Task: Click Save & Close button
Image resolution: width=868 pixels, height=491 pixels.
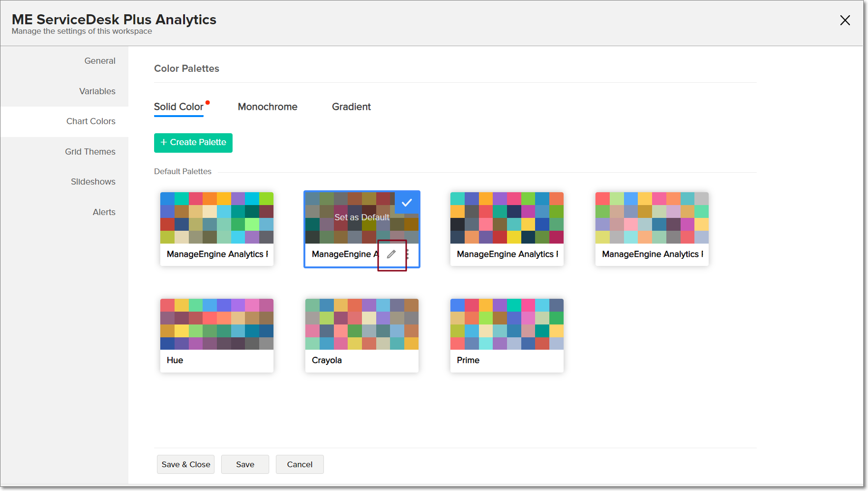Action: tap(185, 464)
